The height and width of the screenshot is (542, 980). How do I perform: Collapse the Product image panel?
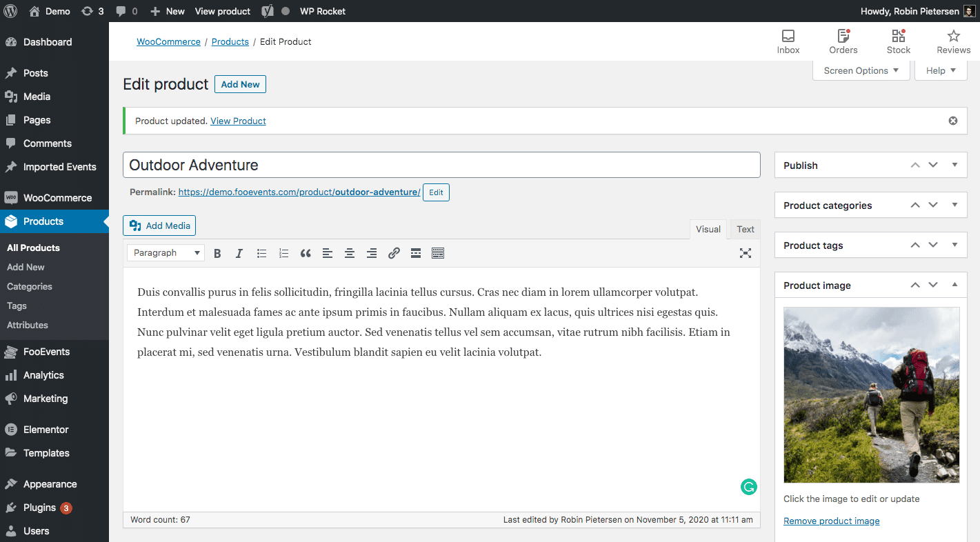click(954, 285)
